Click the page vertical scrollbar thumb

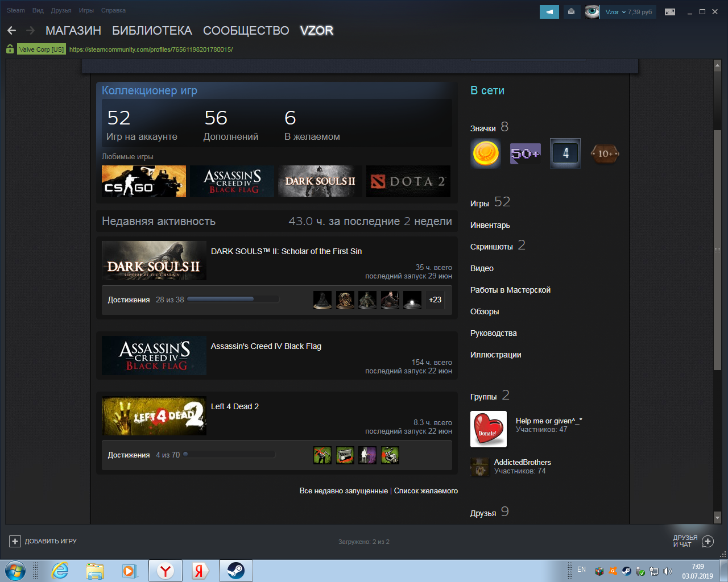click(x=717, y=250)
